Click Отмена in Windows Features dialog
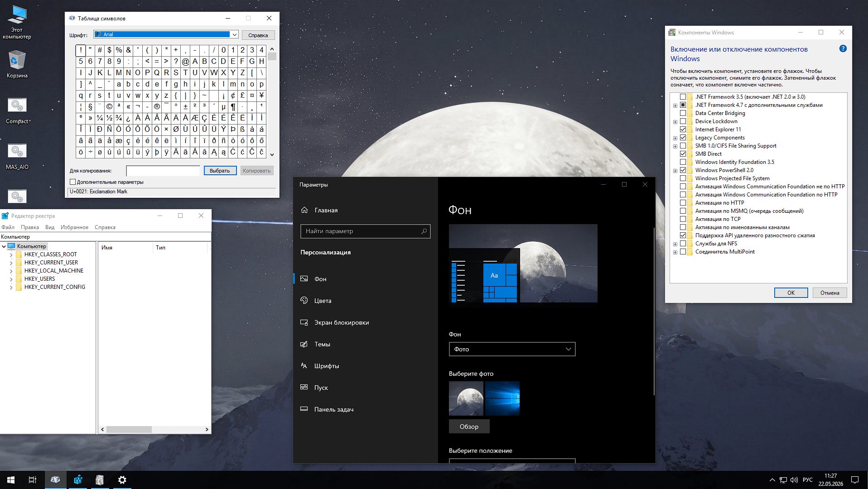This screenshot has height=489, width=868. tap(829, 293)
